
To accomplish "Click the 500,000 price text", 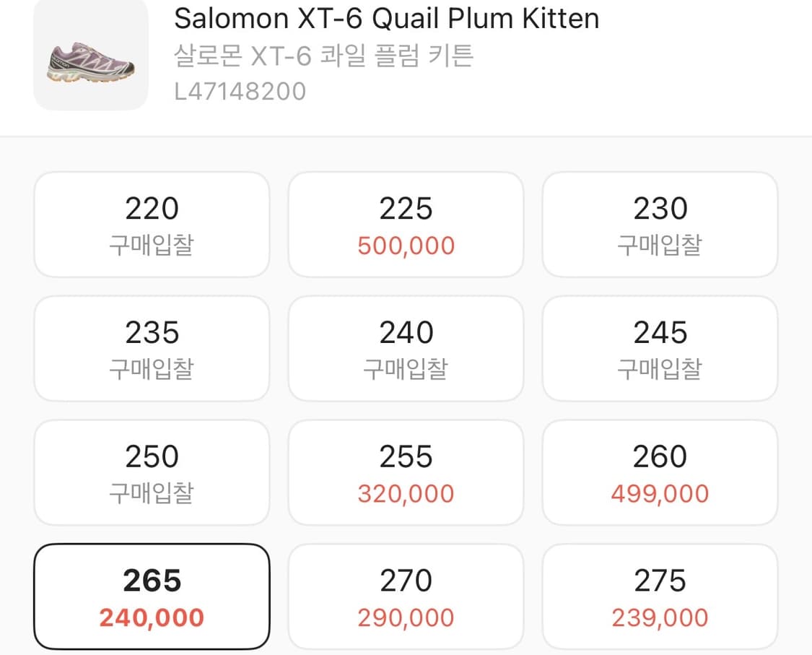I will coord(406,246).
